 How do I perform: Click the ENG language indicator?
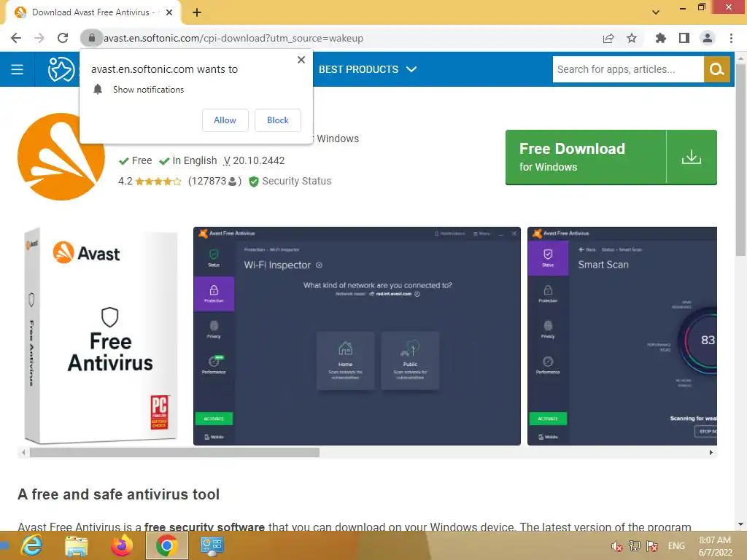click(x=676, y=545)
